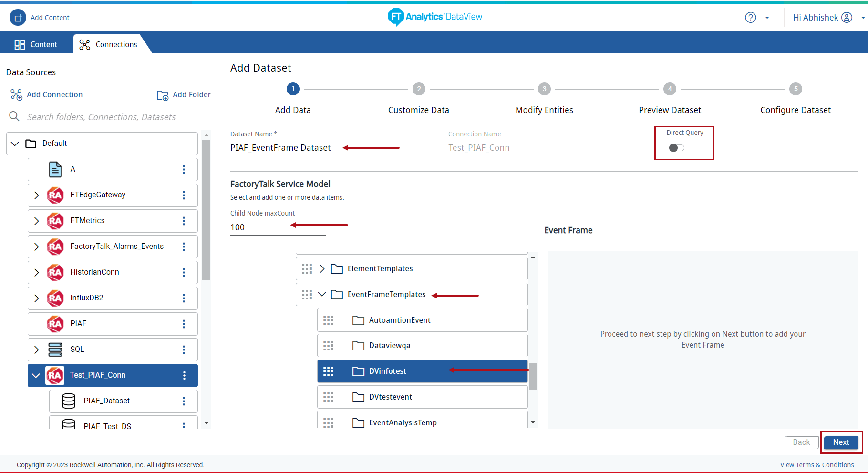
Task: Click the Back button
Action: [x=801, y=442]
